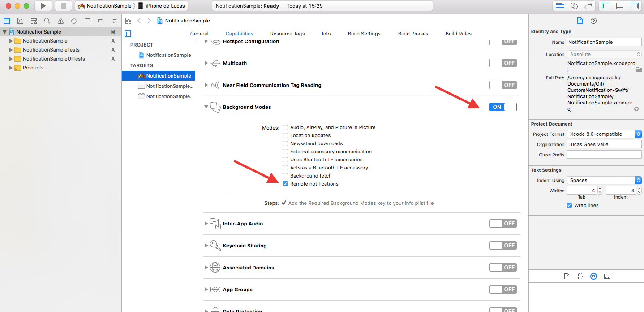Reveal project file in Finder arrow
The image size is (644, 312).
click(x=636, y=109)
